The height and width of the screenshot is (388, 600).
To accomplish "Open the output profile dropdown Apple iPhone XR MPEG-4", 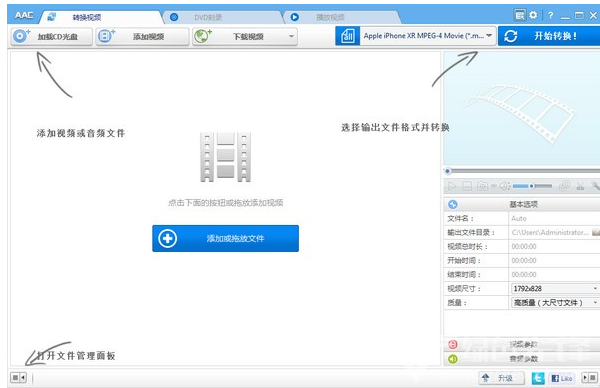I will click(x=428, y=36).
